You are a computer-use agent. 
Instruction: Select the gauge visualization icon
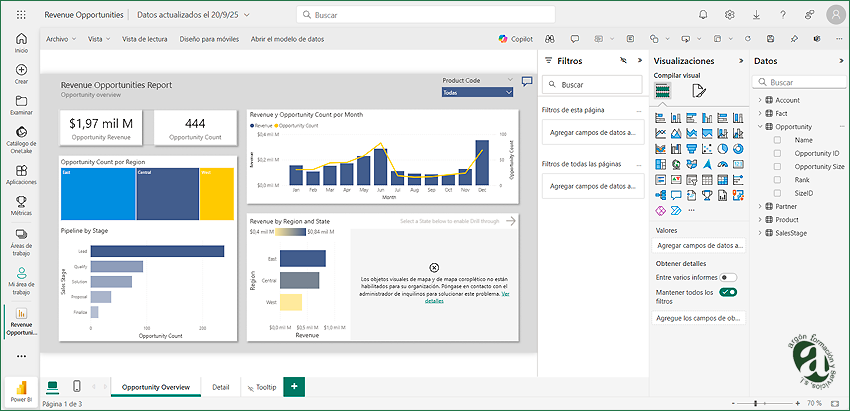[x=723, y=164]
